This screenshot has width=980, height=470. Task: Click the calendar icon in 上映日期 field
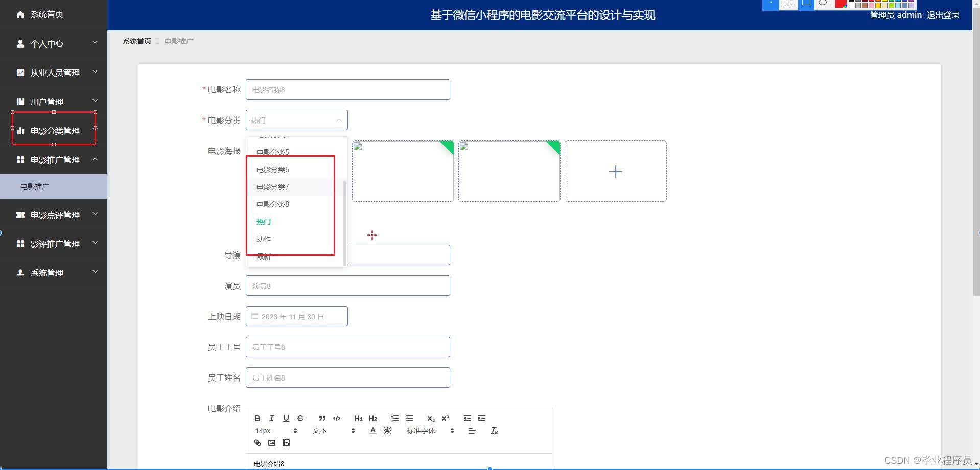(x=255, y=316)
